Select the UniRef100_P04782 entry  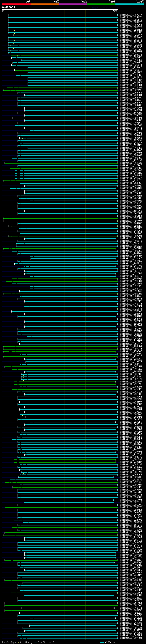coord(131,105)
